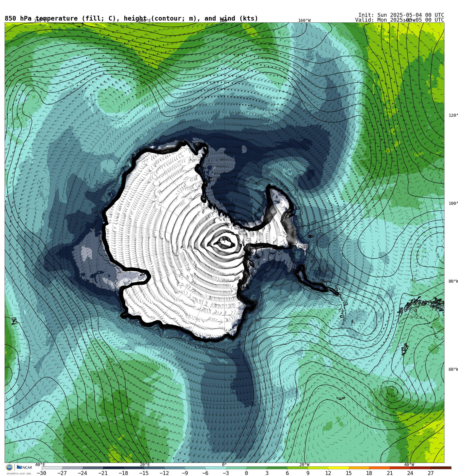The image size is (458, 476).
Task: Pick the light cyan −6 to −3 swatch
Action: (x=216, y=468)
